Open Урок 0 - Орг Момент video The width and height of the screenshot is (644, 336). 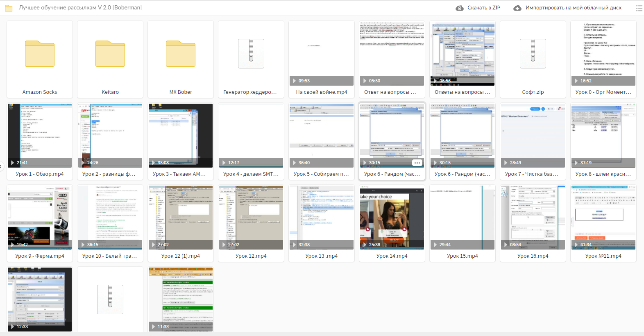pyautogui.click(x=603, y=53)
